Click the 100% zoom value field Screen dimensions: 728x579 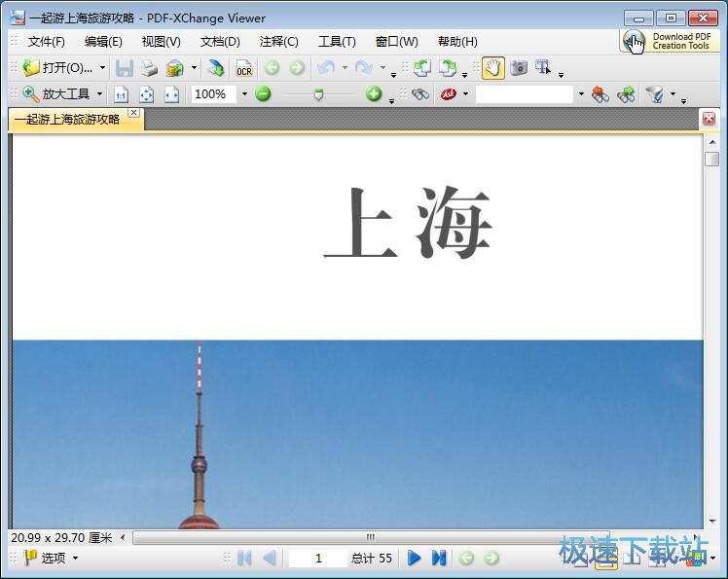coord(213,94)
